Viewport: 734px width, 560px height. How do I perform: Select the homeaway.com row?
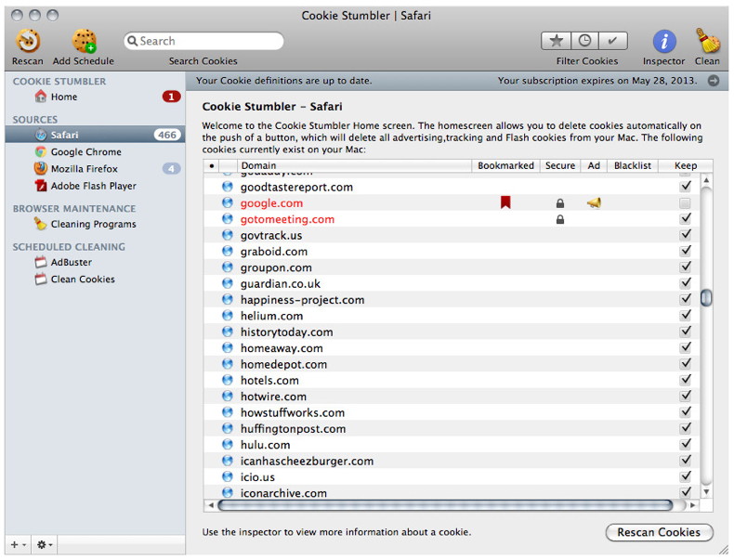point(452,348)
